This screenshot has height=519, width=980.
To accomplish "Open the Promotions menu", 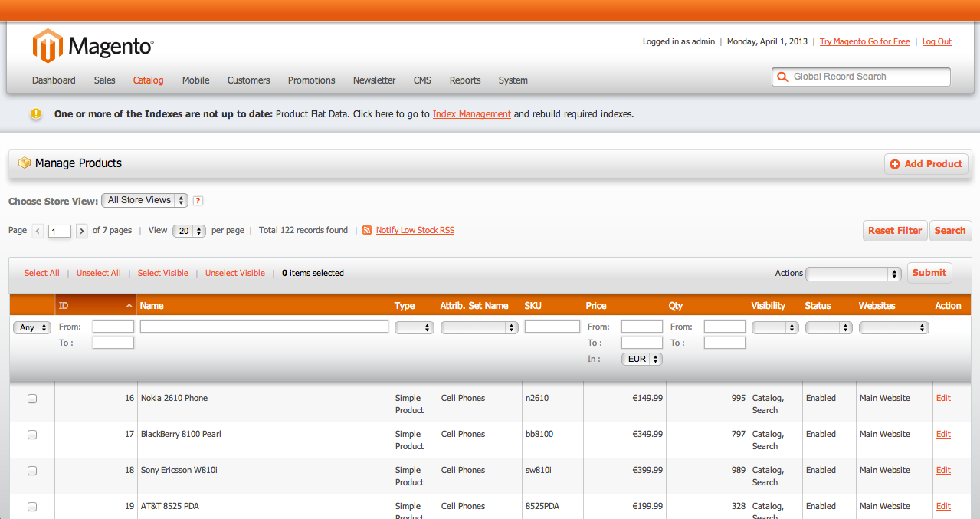I will pos(311,80).
